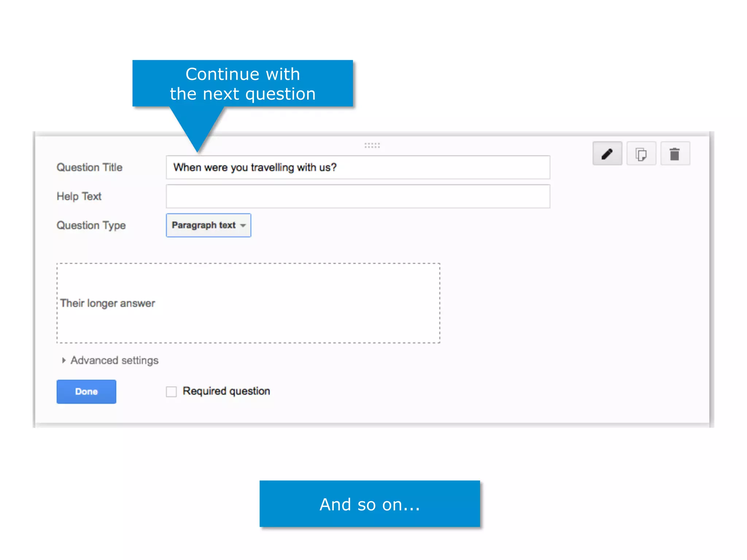The image size is (747, 560).
Task: Click the Question Title label
Action: point(89,167)
